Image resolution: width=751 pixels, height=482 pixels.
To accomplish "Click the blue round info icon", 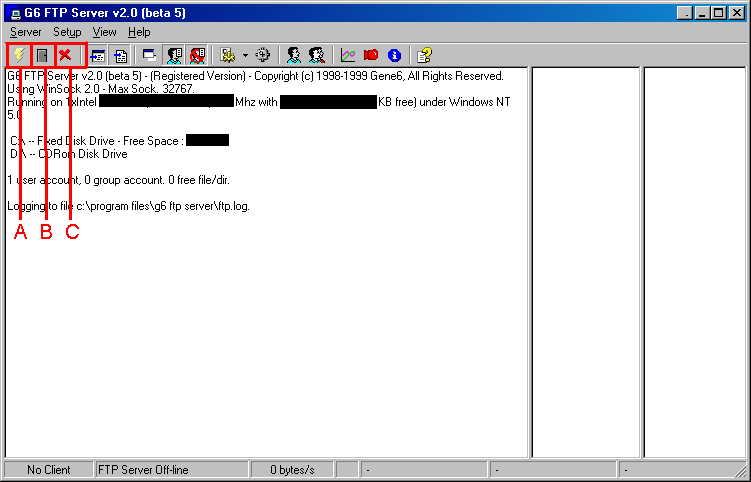I will [x=394, y=56].
